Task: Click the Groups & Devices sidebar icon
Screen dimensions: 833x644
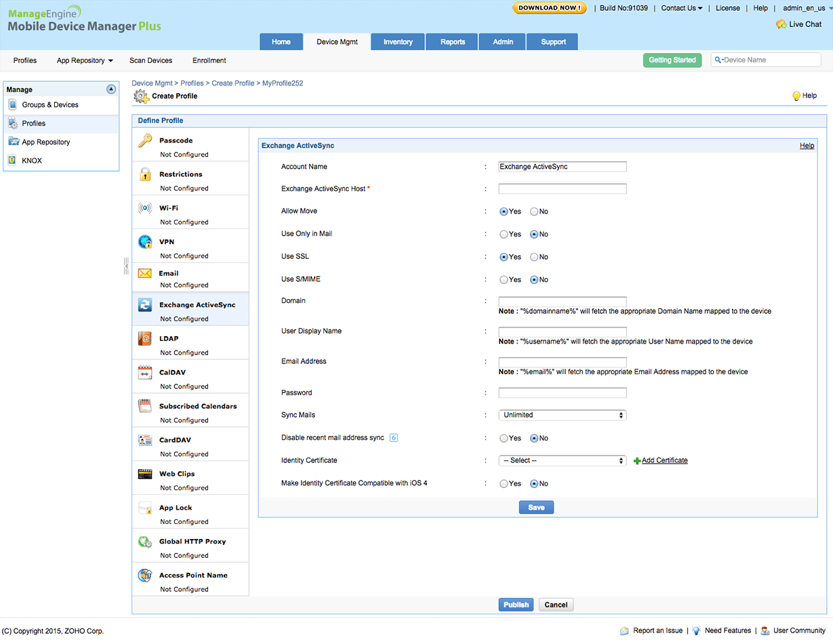Action: point(13,105)
